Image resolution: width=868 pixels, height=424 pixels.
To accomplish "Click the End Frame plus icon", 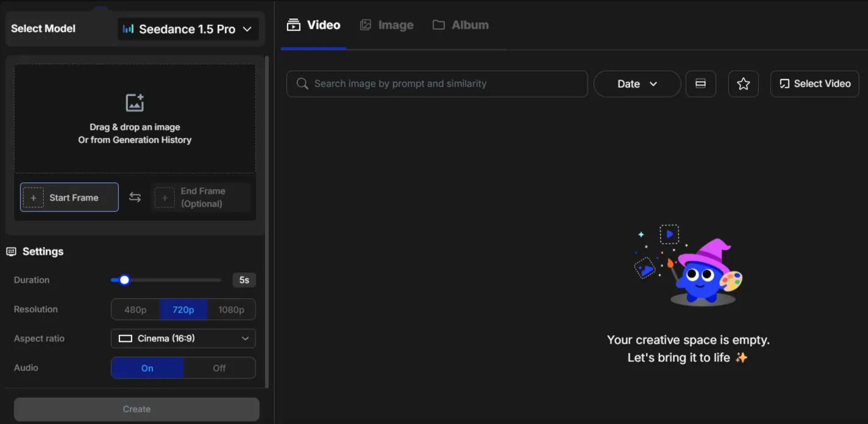I will point(165,198).
